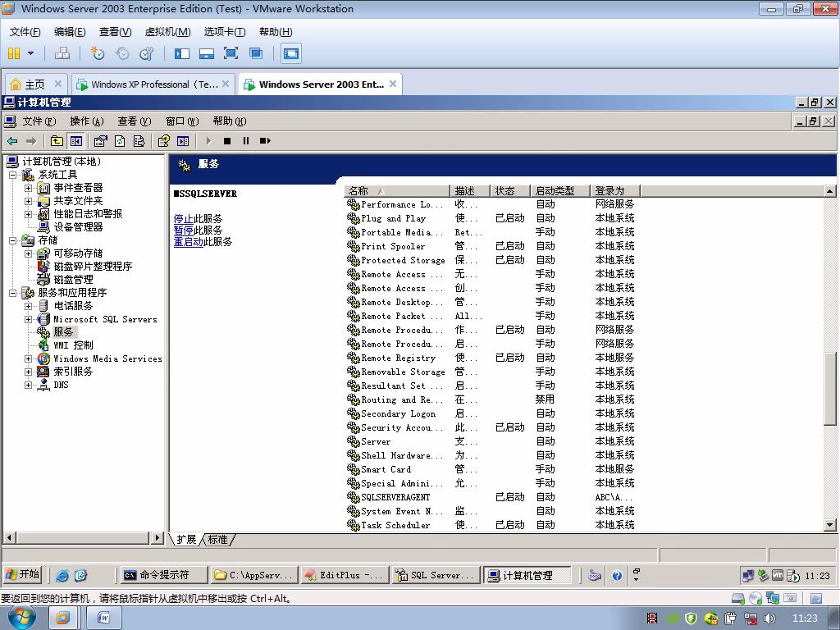Expand the Microsoft SQL Servers node

pyautogui.click(x=28, y=319)
